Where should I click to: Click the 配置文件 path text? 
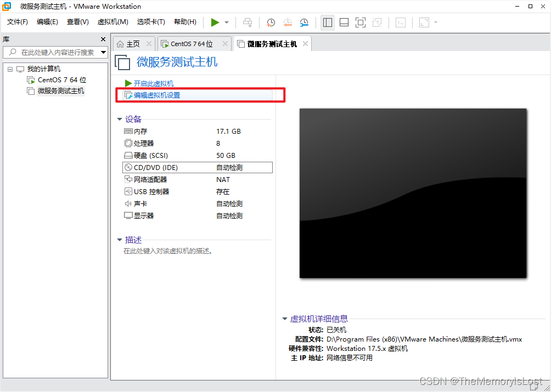click(424, 339)
